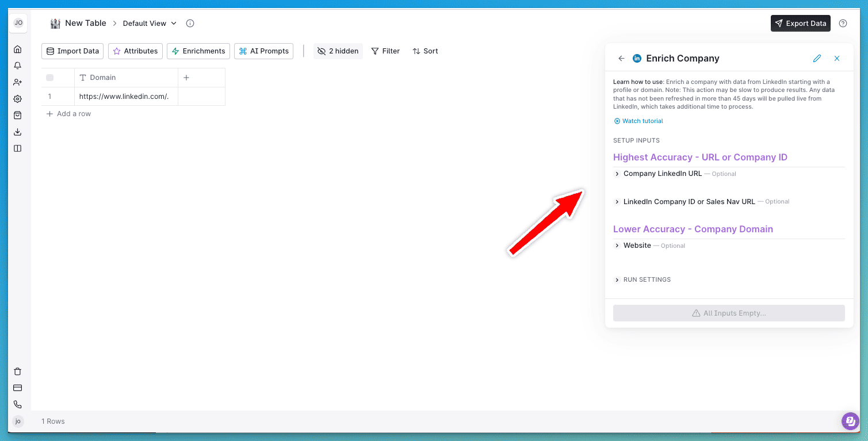Viewport: 868px width, 441px height.
Task: Click the pencil edit icon in Enrich Company panel
Action: click(817, 59)
